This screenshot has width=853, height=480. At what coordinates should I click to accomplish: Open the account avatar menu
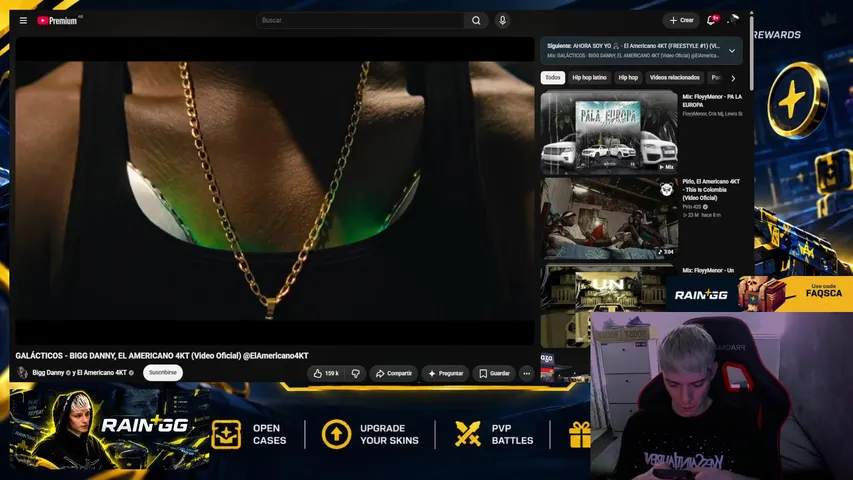[x=733, y=20]
